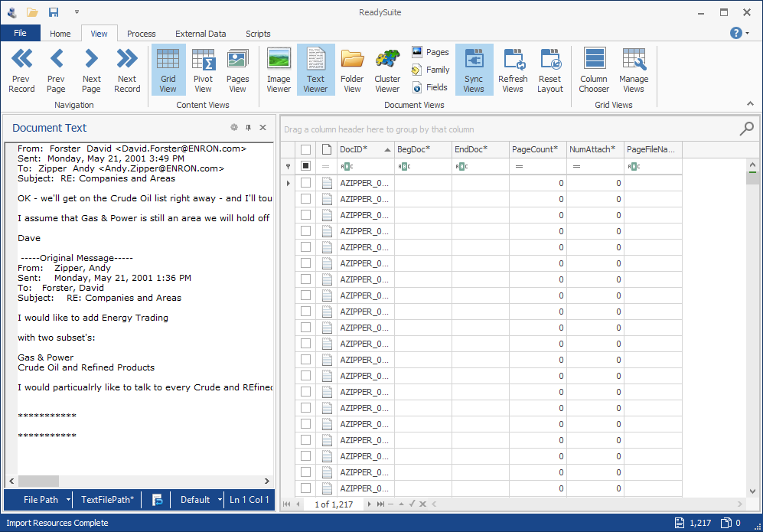Image resolution: width=763 pixels, height=532 pixels.
Task: Open Document Text panel settings gear
Action: click(234, 127)
